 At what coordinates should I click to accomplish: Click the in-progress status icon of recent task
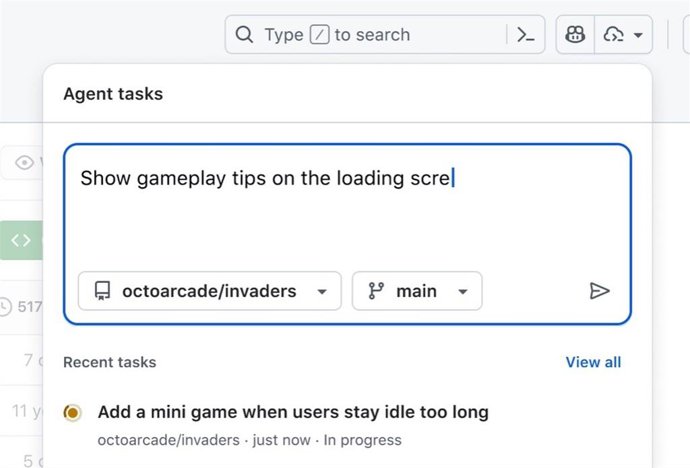72,412
